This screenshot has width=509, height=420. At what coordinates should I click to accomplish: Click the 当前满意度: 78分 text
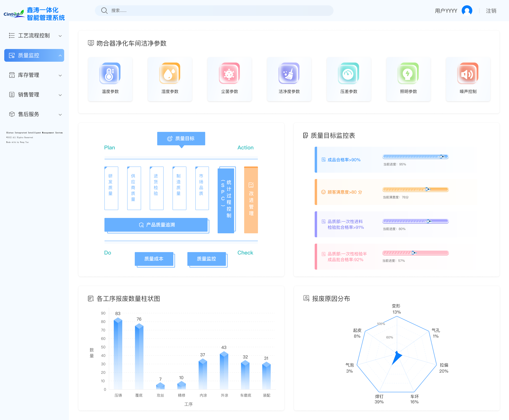click(396, 197)
